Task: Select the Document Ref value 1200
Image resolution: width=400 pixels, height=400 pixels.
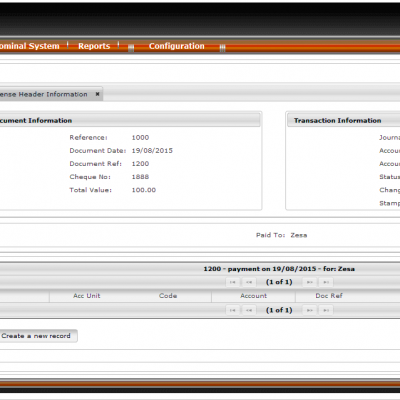Action: coord(140,164)
